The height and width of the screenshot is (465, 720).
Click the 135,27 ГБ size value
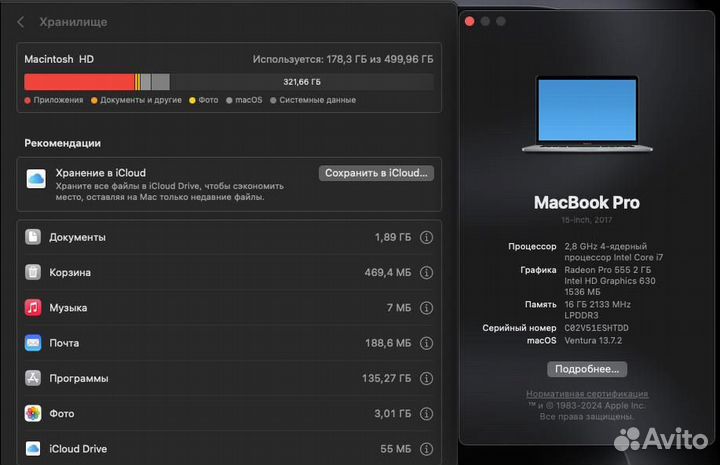coord(386,378)
